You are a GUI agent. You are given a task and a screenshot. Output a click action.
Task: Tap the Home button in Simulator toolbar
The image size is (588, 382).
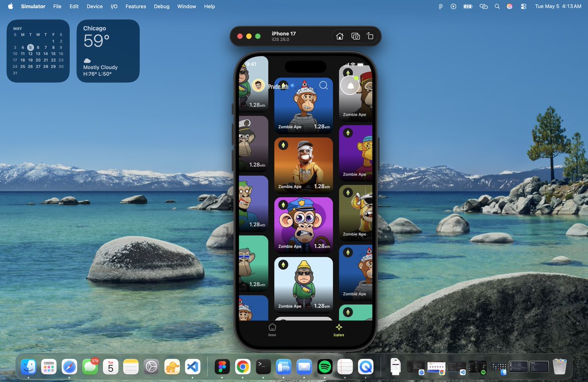tap(340, 36)
